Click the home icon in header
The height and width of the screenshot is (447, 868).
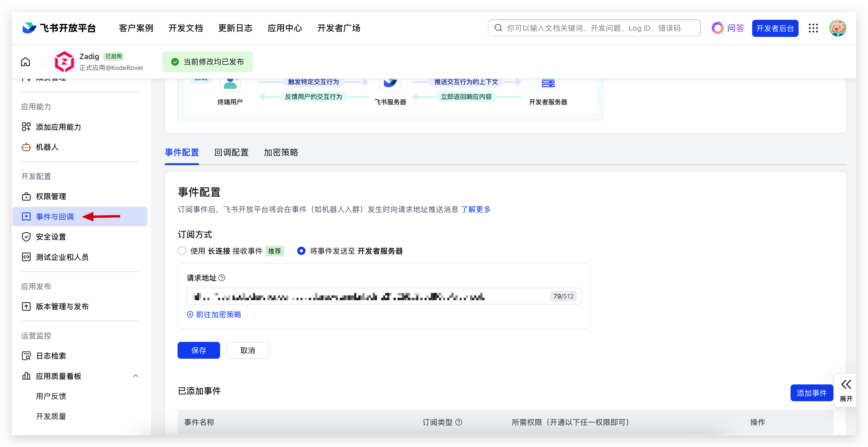[x=25, y=62]
